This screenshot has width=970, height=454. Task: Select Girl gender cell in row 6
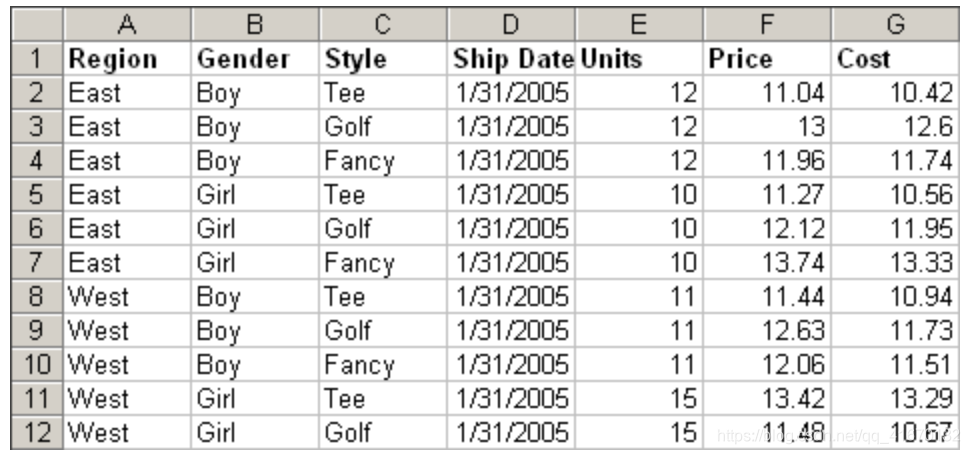tap(255, 228)
